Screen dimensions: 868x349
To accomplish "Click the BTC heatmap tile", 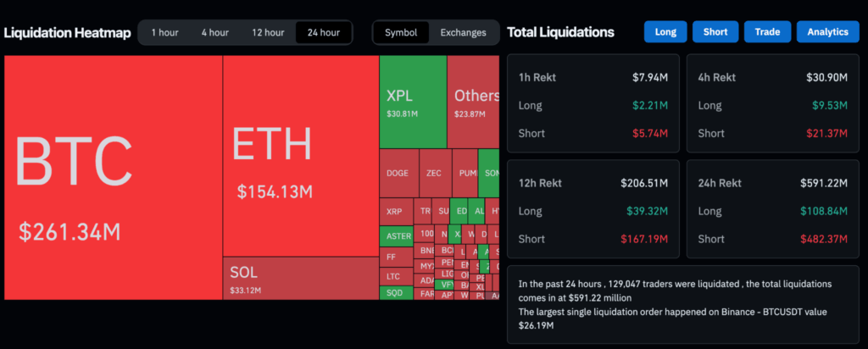I will point(113,178).
